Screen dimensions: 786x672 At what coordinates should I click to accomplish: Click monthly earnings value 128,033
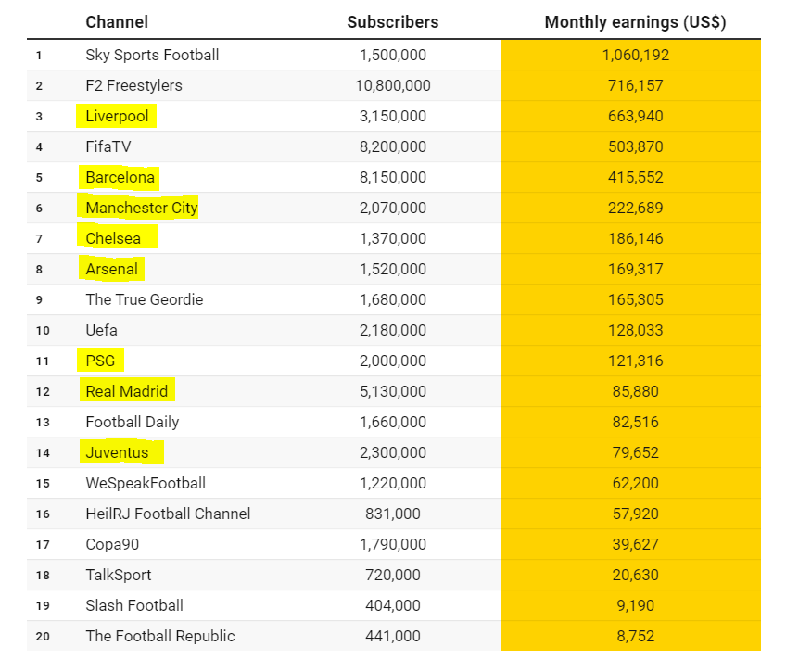[635, 330]
